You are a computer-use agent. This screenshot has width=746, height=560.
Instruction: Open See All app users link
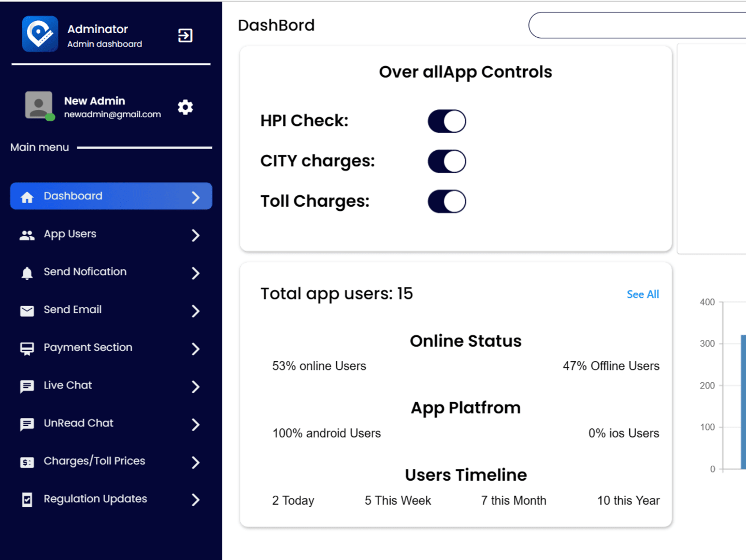642,294
